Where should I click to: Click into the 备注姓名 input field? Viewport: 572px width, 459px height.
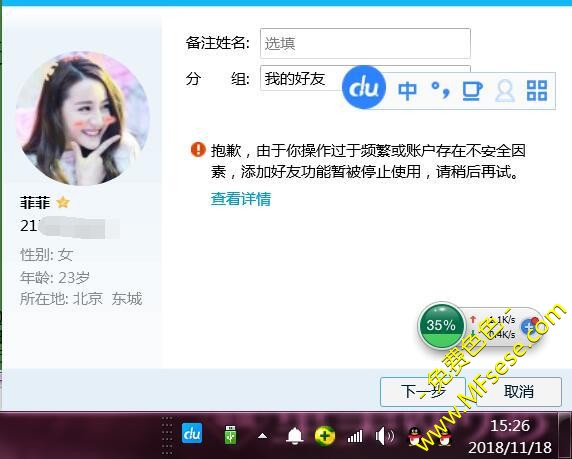pyautogui.click(x=365, y=43)
